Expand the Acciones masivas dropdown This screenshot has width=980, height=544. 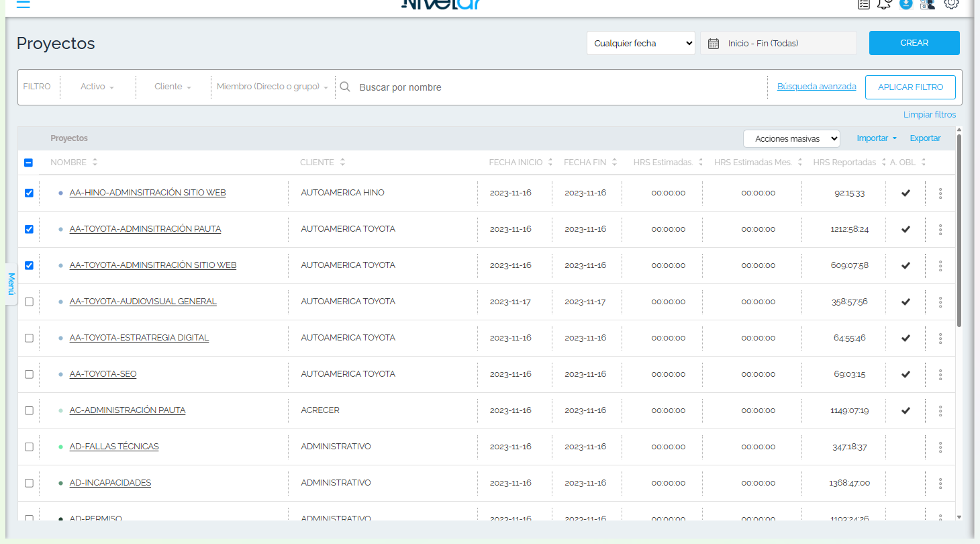(791, 138)
